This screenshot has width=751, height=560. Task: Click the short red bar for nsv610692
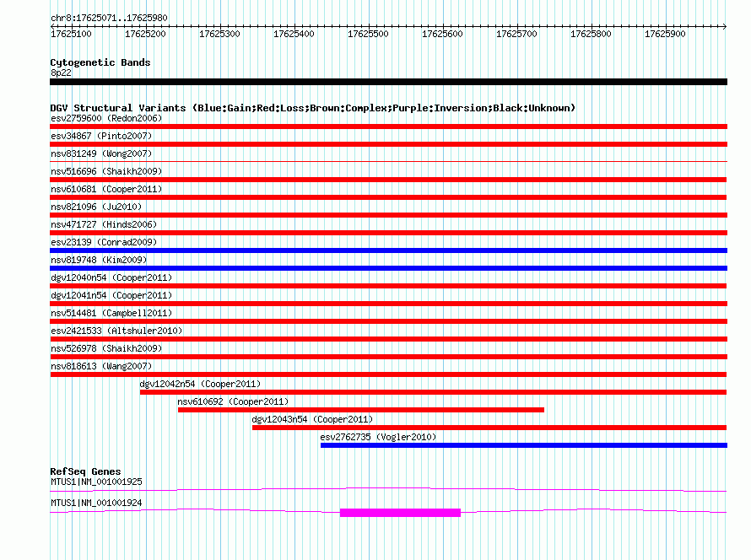coord(361,410)
